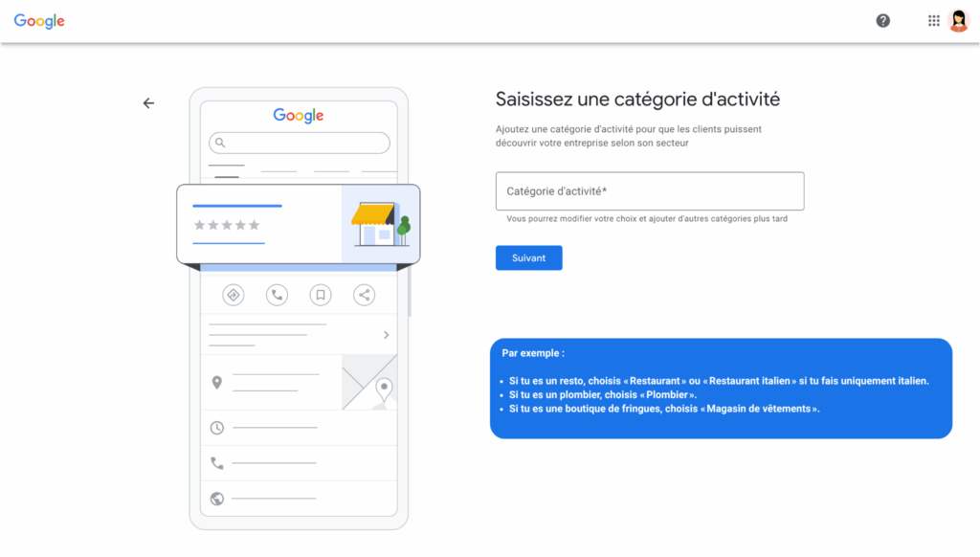Go back using the arrow button
980x557 pixels.
pos(148,102)
